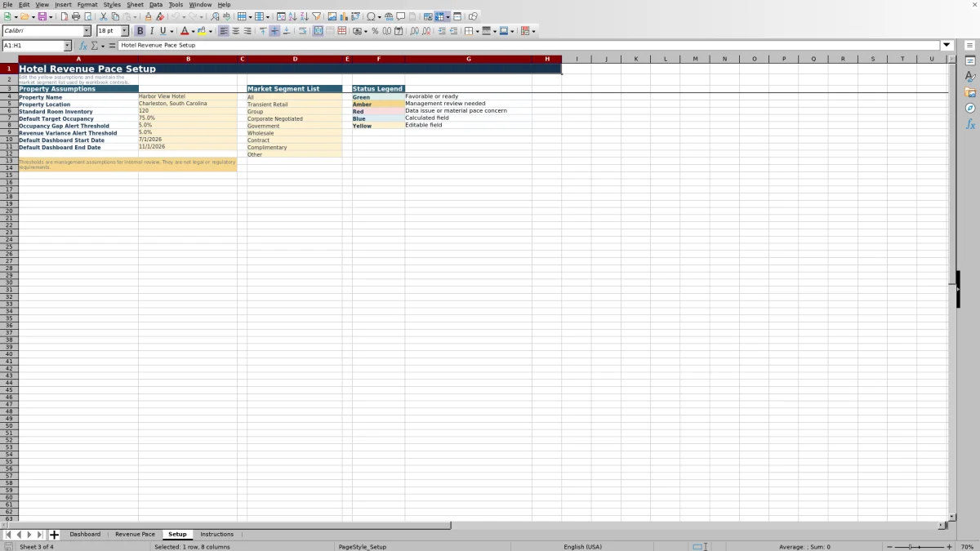Activate the Clone Formatting paintbrush
Screen dimensions: 980x551
[148, 16]
